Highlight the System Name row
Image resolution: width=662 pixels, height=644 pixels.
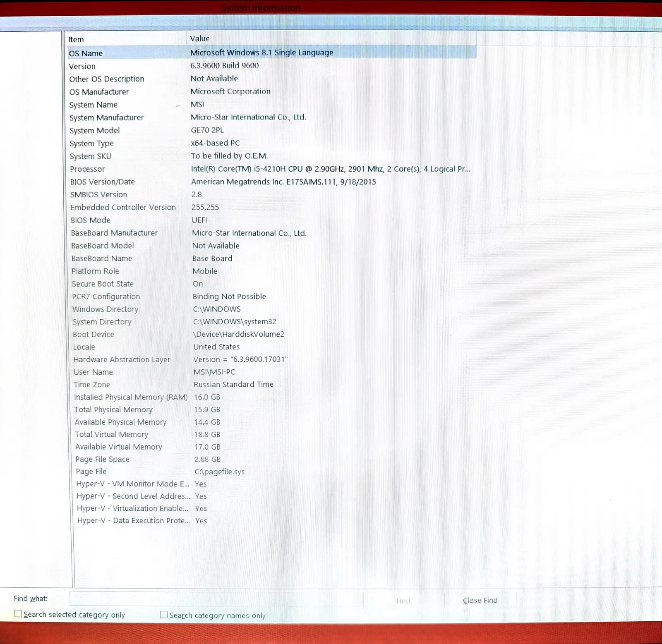271,105
